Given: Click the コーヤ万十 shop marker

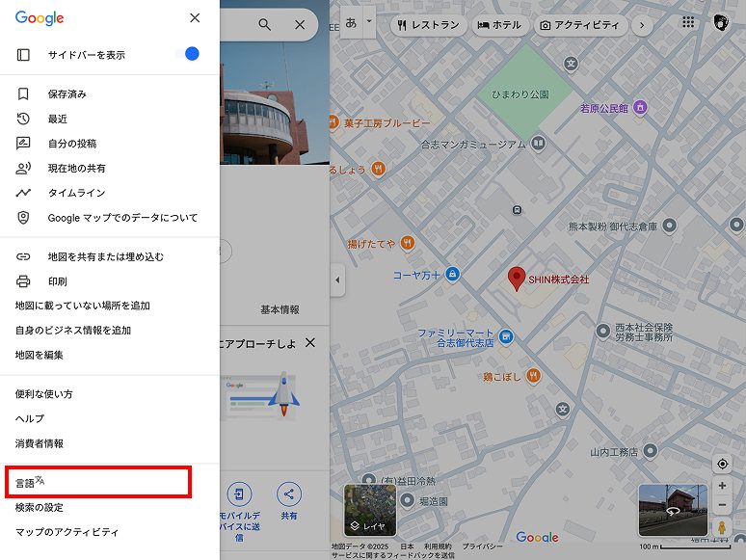Looking at the screenshot, I should tap(452, 274).
